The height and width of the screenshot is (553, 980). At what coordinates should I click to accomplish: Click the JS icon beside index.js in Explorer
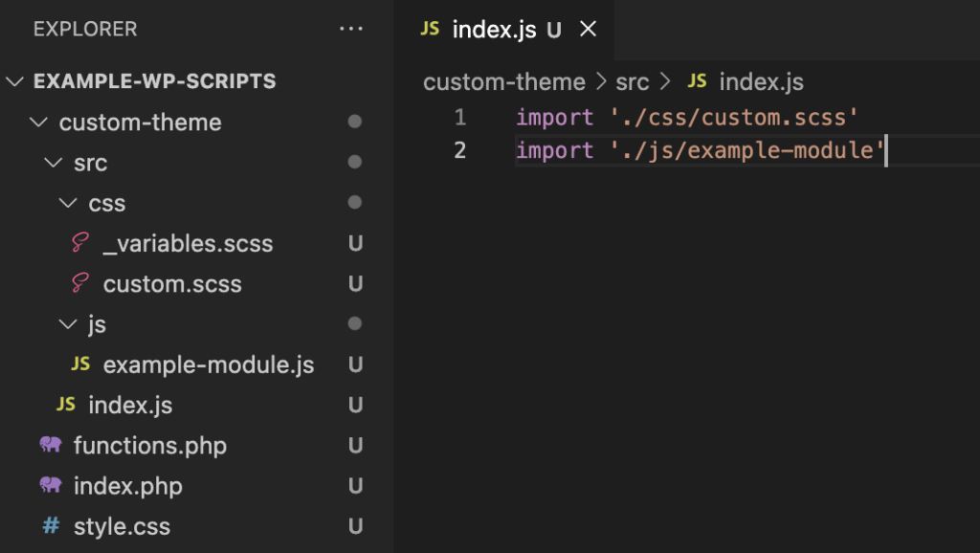66,405
